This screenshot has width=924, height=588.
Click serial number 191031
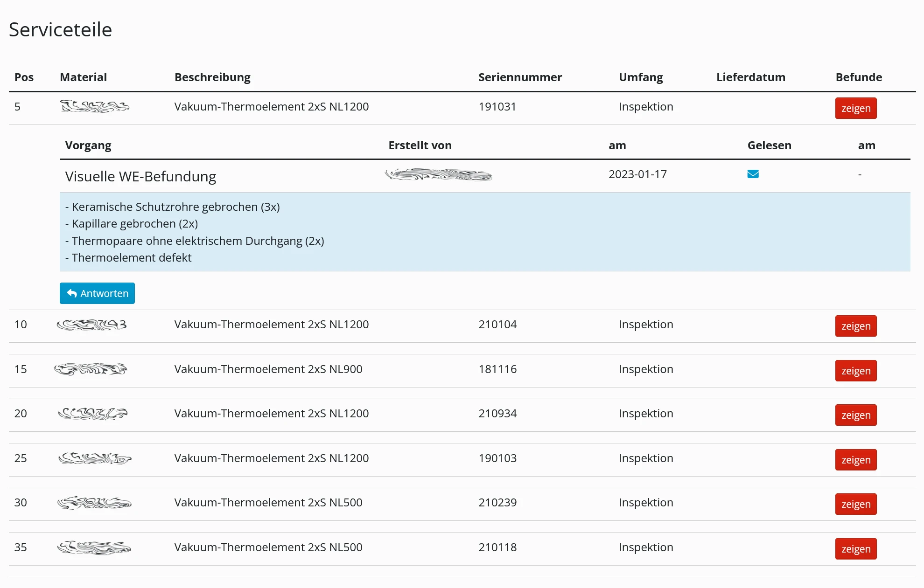point(497,106)
